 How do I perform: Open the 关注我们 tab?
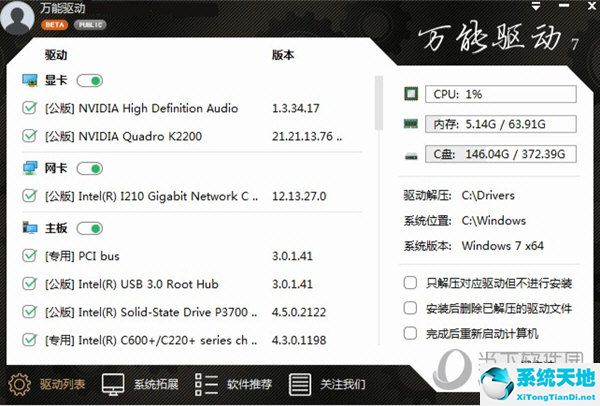click(342, 384)
